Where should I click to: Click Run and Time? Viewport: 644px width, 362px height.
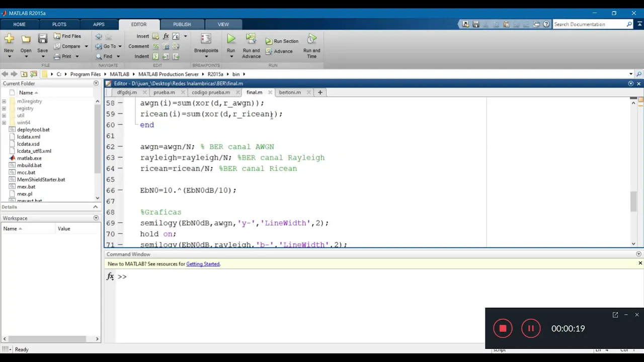click(x=311, y=45)
